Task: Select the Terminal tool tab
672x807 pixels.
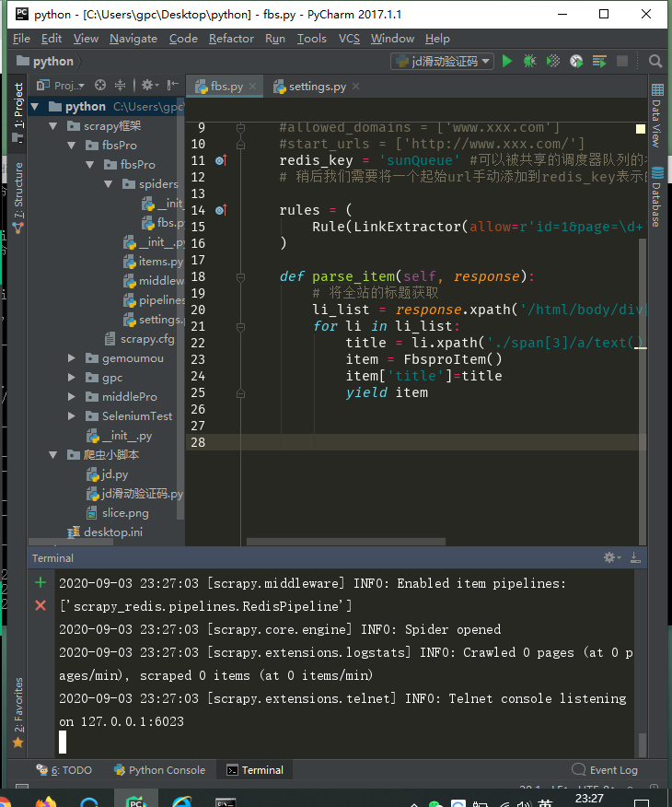Action: point(256,770)
